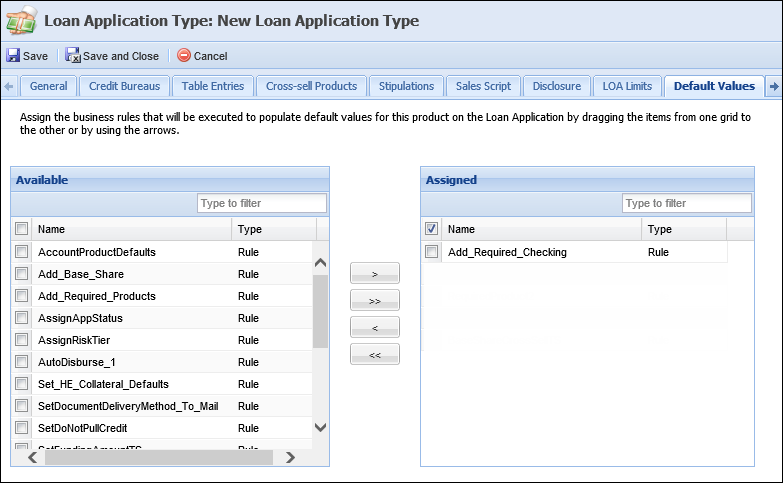Select the AssignRiskTier row text
The width and height of the screenshot is (783, 483).
coord(74,340)
